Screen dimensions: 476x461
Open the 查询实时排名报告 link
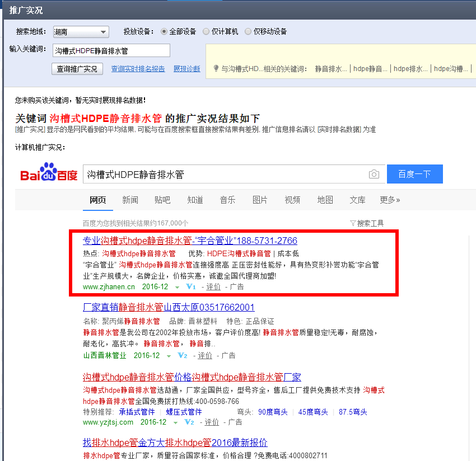tap(138, 69)
